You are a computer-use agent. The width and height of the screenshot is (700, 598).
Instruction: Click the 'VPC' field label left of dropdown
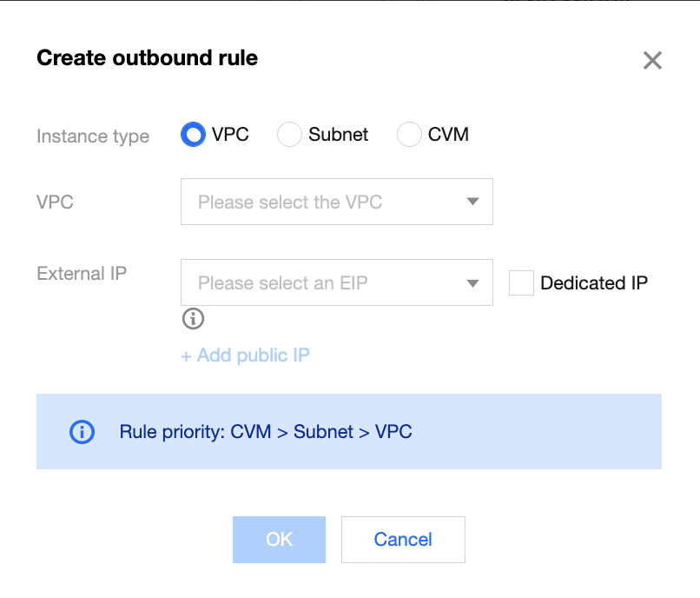pos(55,203)
